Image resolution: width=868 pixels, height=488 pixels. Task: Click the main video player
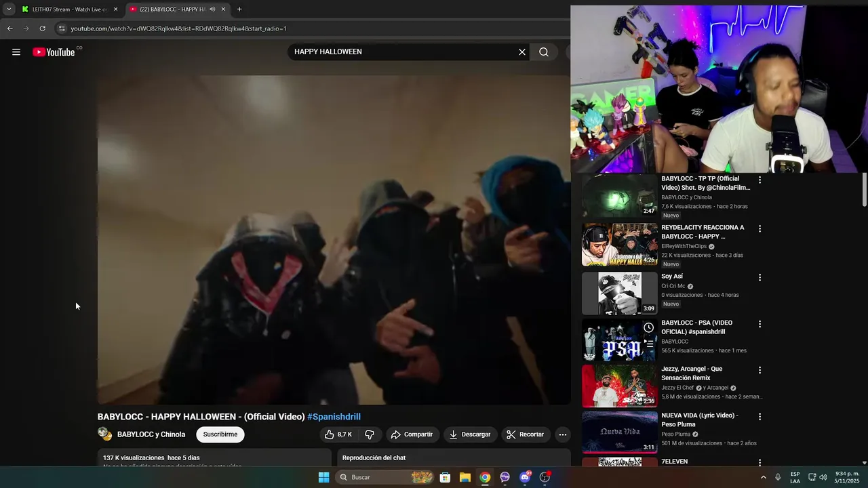tap(334, 240)
